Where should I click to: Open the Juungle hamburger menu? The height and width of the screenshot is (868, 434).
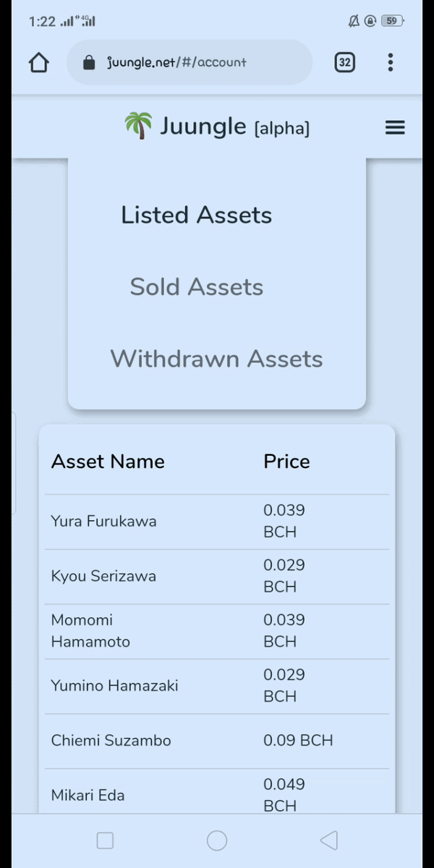pos(395,127)
